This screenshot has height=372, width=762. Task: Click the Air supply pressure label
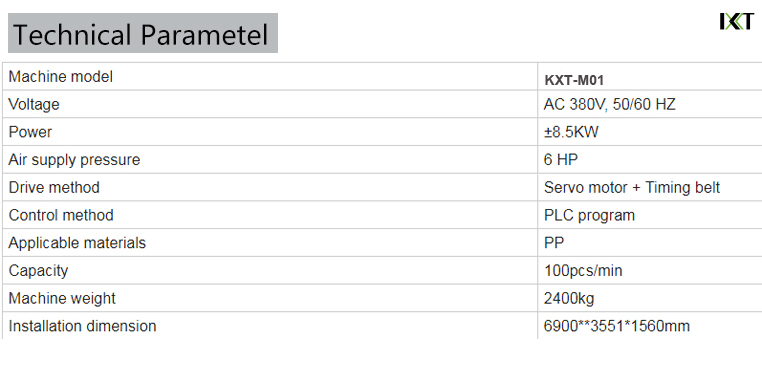pyautogui.click(x=74, y=160)
